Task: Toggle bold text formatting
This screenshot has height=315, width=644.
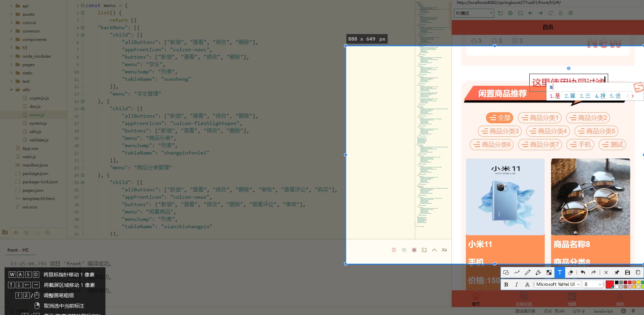Action: tap(506, 285)
